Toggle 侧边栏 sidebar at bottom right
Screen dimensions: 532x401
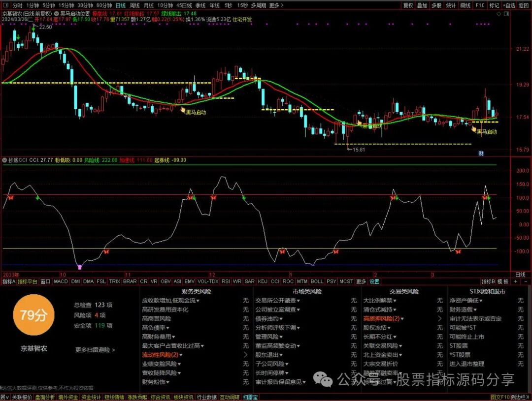coord(520,397)
